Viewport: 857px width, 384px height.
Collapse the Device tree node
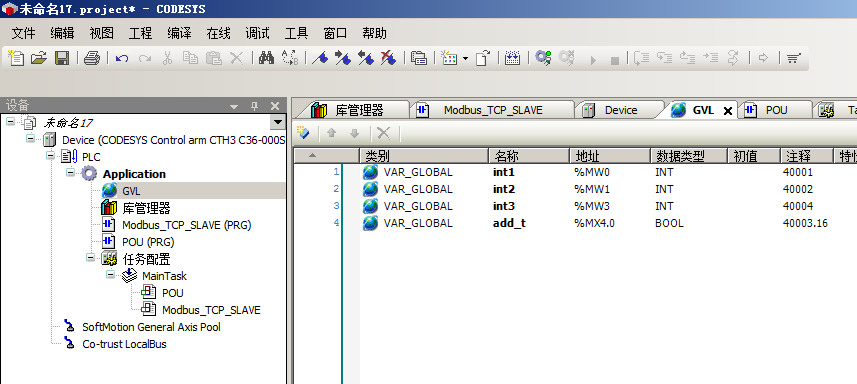pos(31,138)
